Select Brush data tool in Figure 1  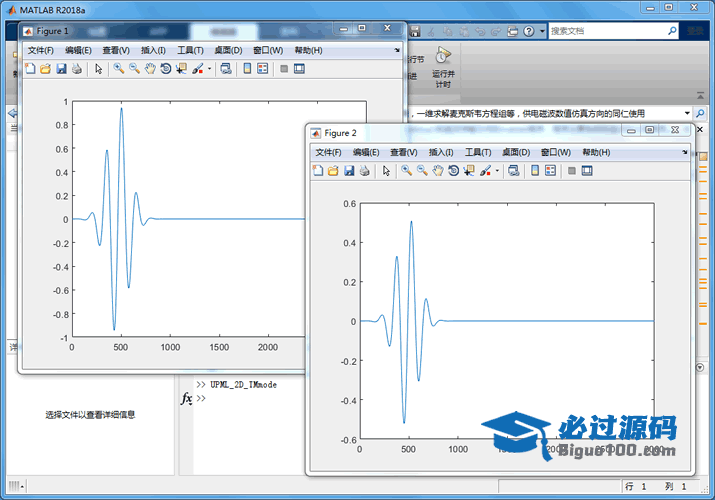click(x=198, y=69)
